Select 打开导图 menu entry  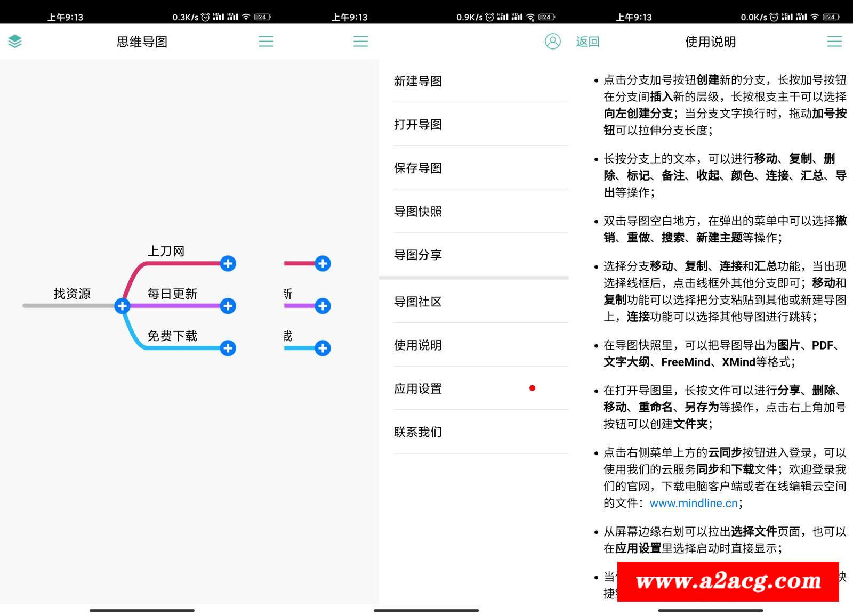pos(418,125)
